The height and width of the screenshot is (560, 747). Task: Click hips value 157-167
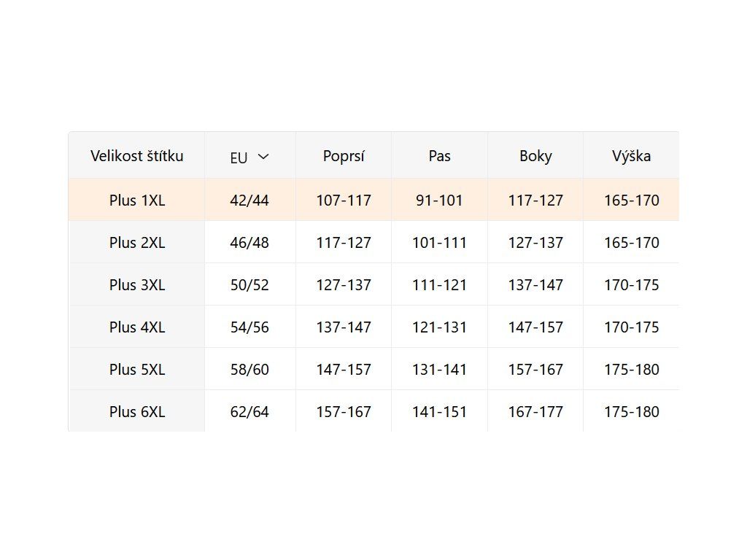535,370
